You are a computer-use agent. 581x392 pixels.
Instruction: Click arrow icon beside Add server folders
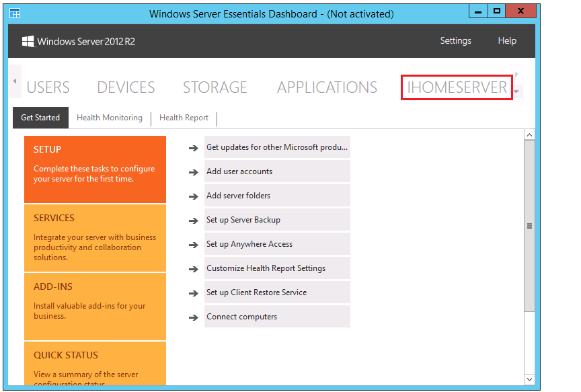(194, 196)
